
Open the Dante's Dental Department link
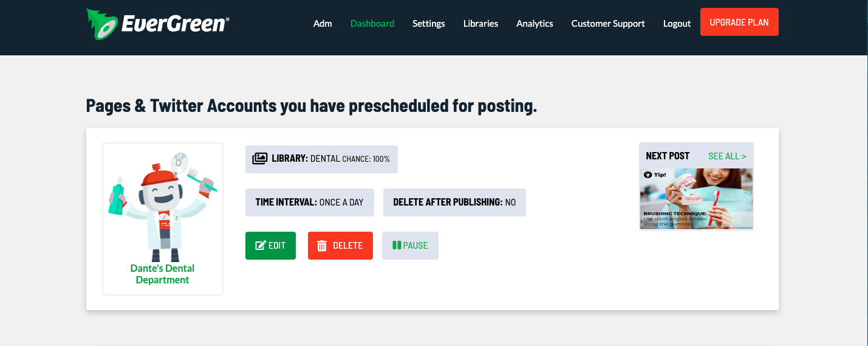(x=163, y=274)
